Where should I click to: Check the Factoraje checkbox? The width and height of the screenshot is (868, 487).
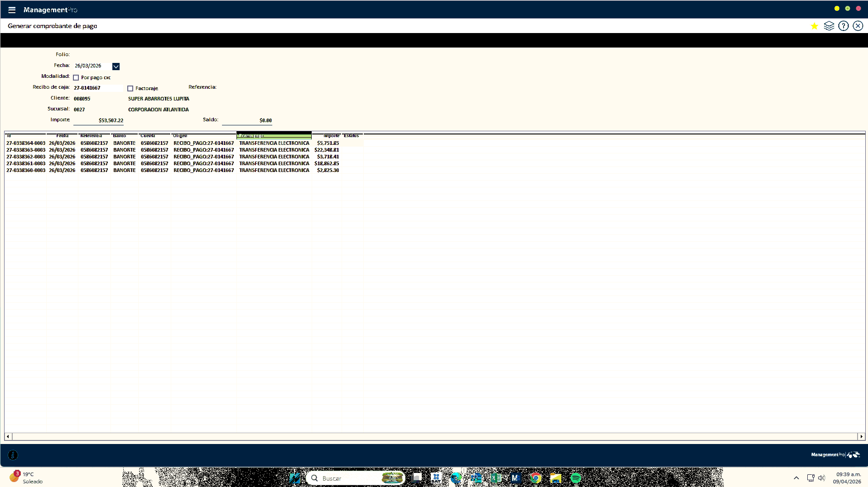click(x=130, y=89)
